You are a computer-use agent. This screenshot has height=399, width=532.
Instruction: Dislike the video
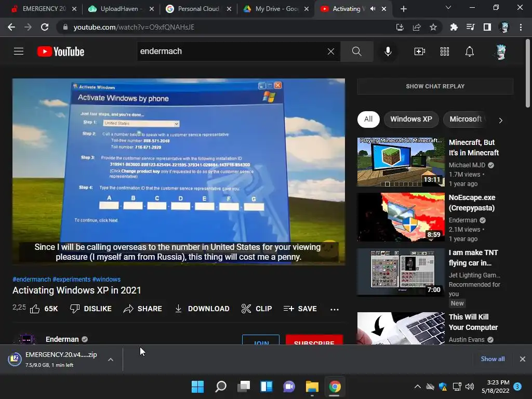click(90, 309)
